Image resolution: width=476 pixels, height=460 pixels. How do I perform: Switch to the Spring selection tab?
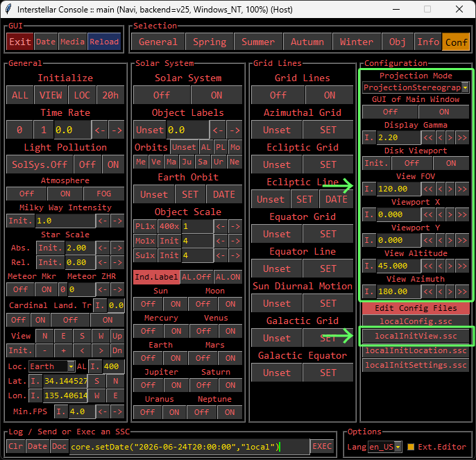pyautogui.click(x=210, y=42)
